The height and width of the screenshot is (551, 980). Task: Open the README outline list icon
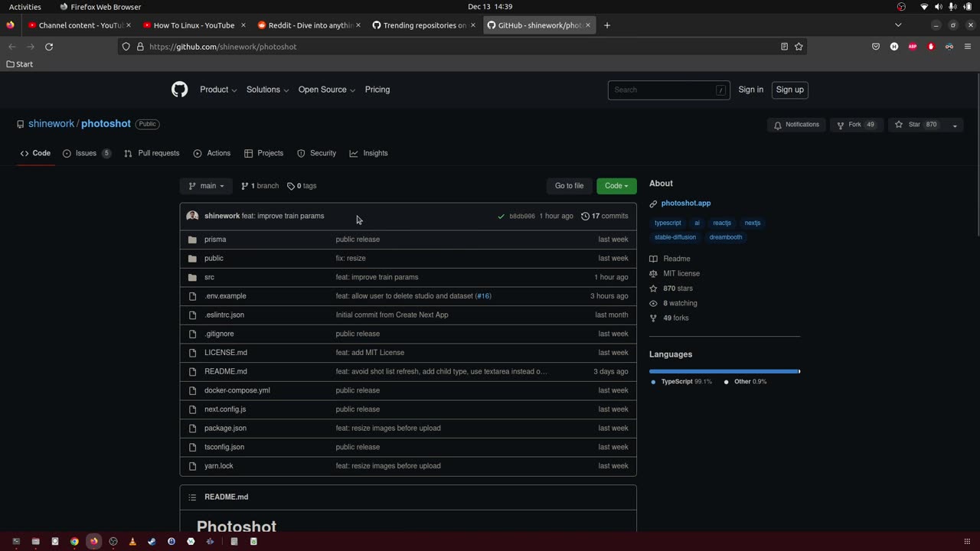click(x=192, y=497)
